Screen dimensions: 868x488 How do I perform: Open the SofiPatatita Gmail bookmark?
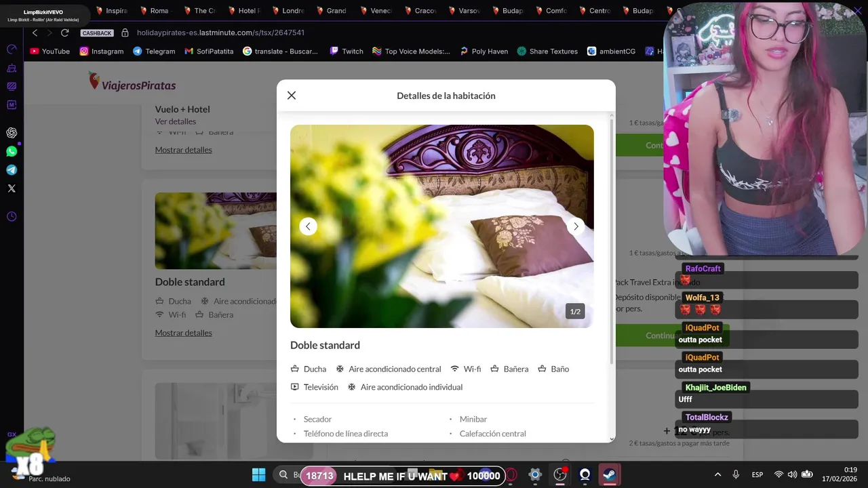[x=209, y=51]
